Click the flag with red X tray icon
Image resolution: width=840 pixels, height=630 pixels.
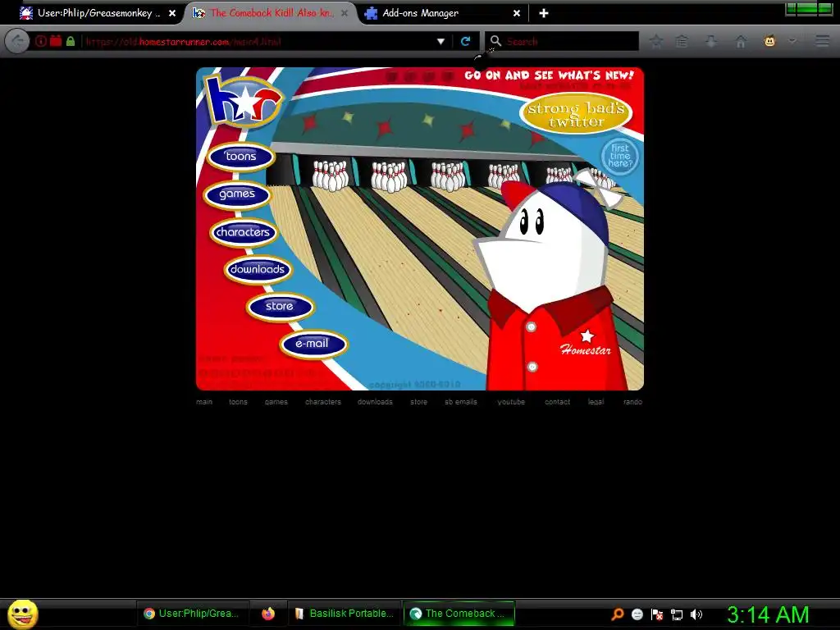point(657,614)
